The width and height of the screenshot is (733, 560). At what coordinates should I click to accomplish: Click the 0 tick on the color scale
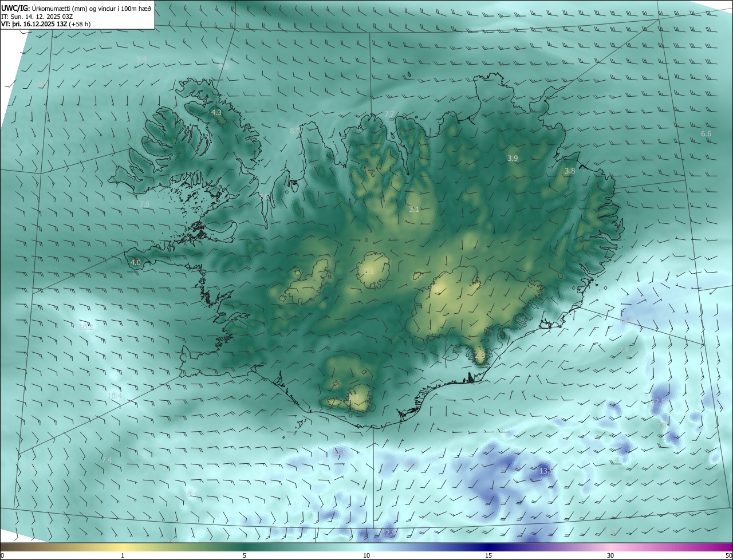2,555
